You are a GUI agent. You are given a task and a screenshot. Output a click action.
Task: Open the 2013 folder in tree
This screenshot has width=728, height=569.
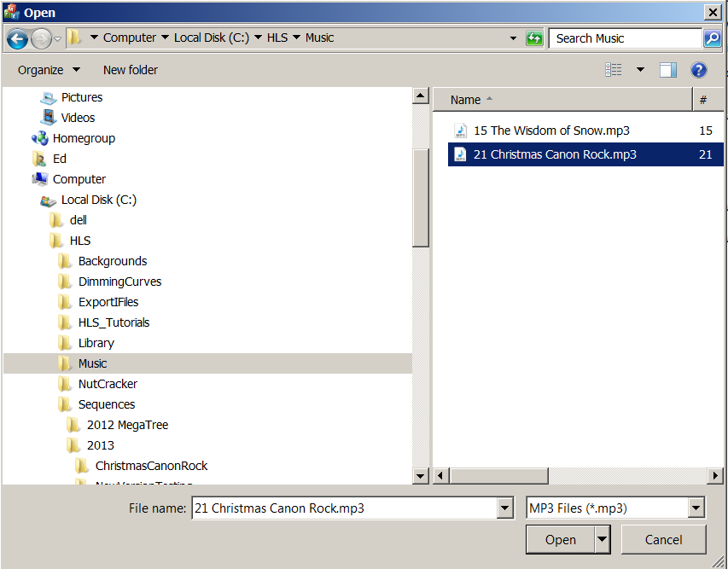[x=101, y=445]
